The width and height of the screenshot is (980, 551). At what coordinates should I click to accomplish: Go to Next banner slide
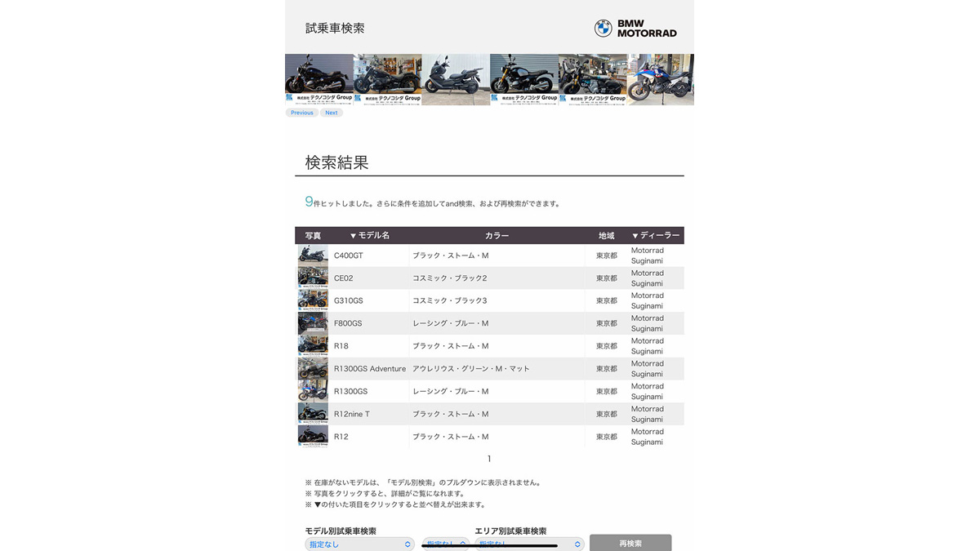[331, 113]
